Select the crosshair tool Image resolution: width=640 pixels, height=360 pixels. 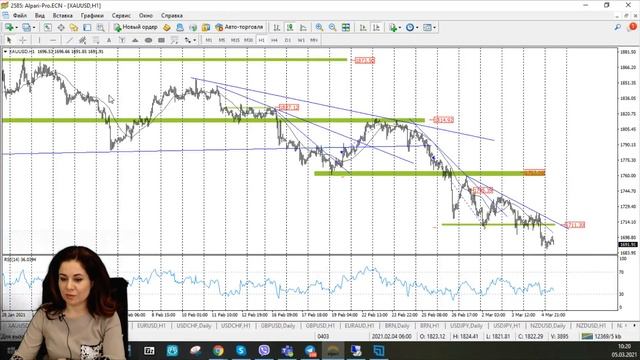pyautogui.click(x=23, y=40)
